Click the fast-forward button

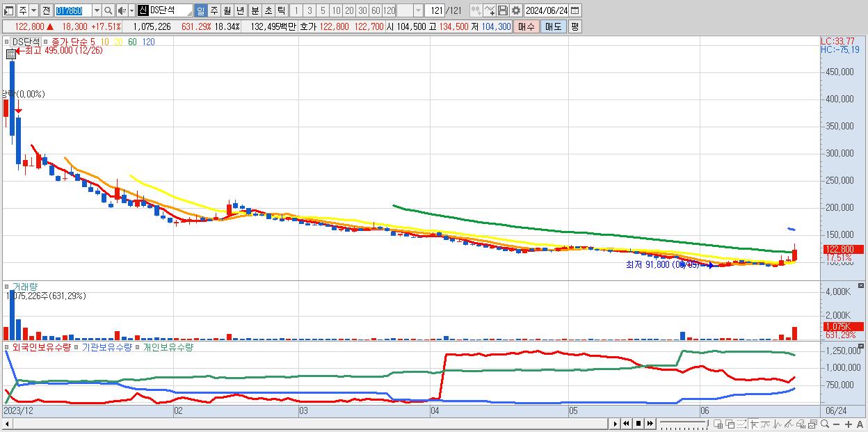[650, 424]
